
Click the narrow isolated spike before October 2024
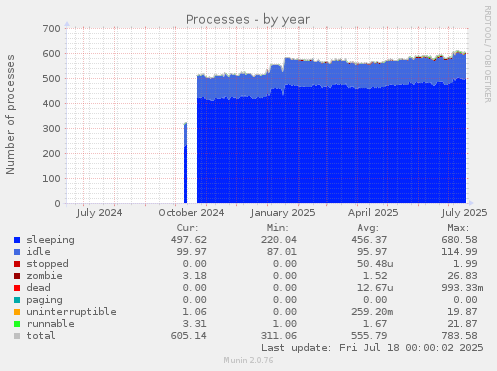click(185, 163)
